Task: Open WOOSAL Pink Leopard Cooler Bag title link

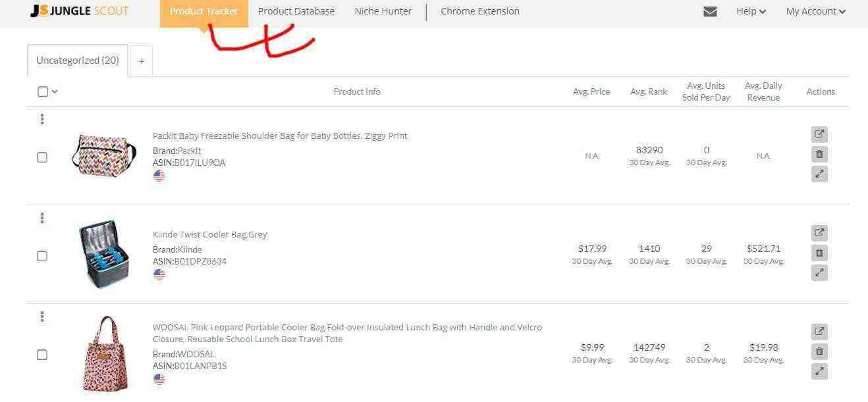Action: tap(347, 333)
